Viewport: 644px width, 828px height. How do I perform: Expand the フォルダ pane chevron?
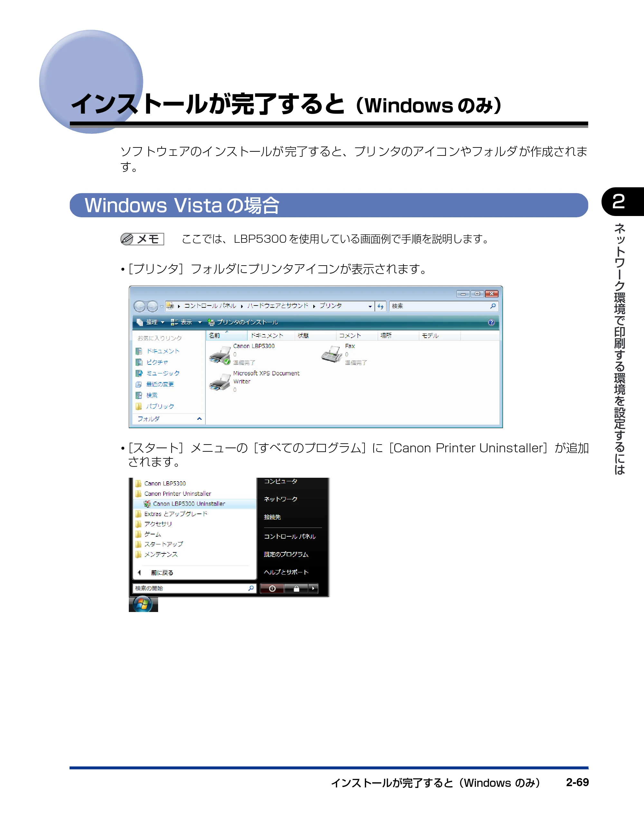click(199, 419)
